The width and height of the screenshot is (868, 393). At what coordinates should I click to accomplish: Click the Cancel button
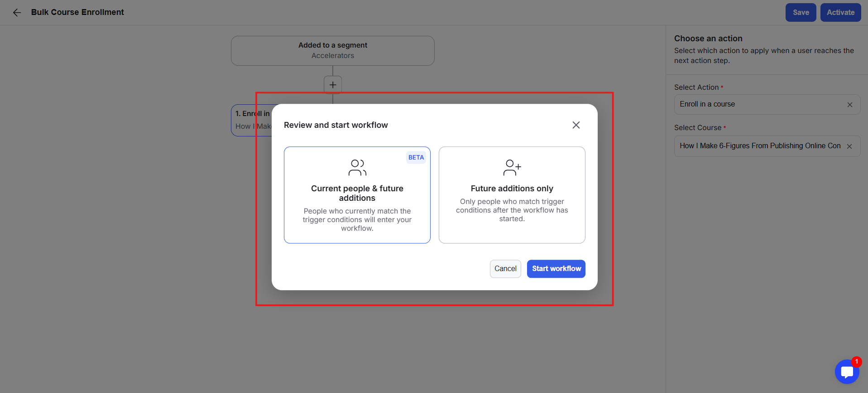click(x=505, y=269)
